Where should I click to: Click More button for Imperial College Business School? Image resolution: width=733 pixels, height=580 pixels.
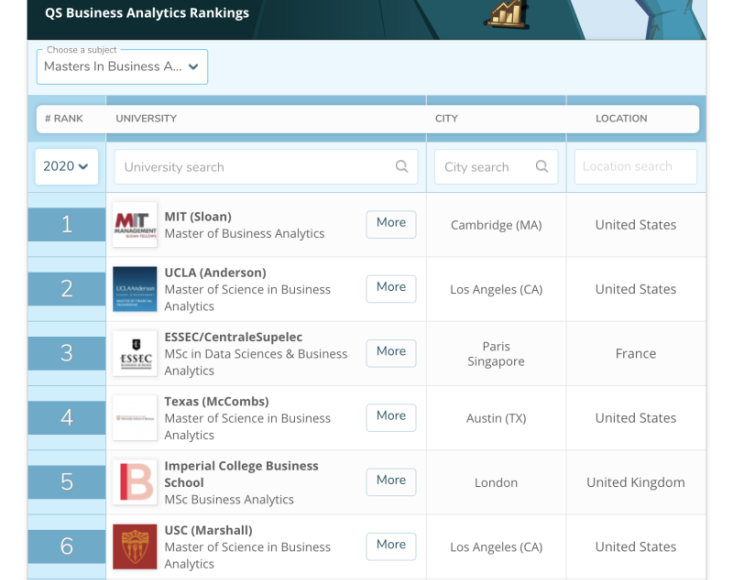tap(391, 482)
